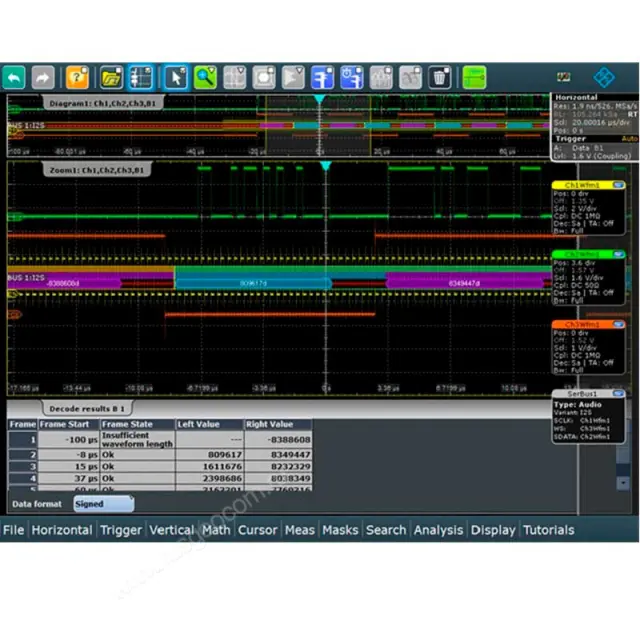Click the Redo arrow toolbar icon
The height and width of the screenshot is (640, 640).
click(43, 77)
